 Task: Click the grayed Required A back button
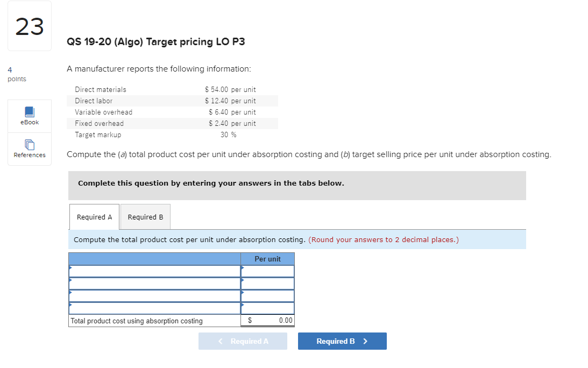(243, 341)
